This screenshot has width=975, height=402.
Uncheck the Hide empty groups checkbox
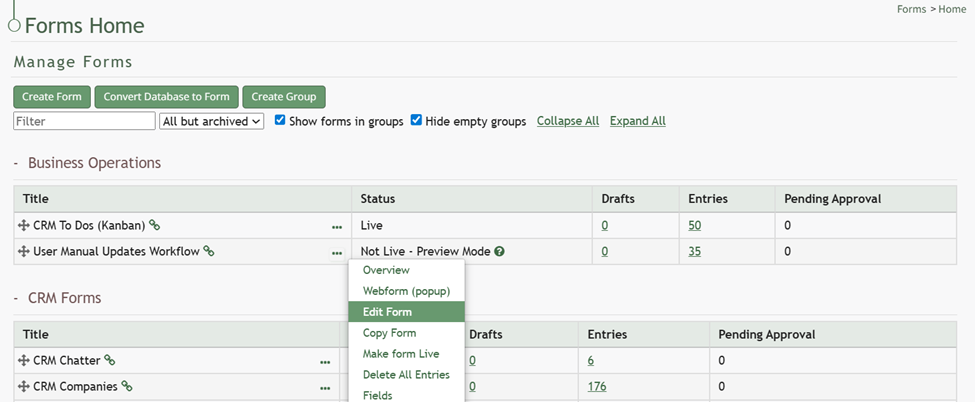416,121
